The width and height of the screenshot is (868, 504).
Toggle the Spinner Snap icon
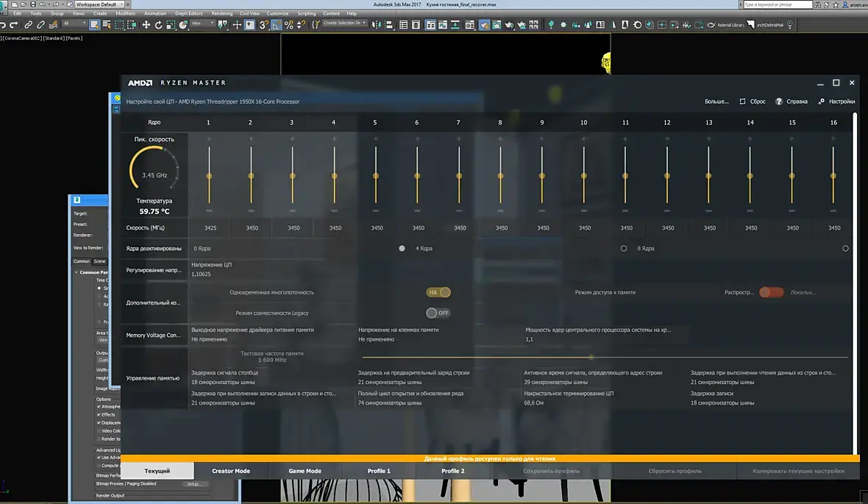301,25
